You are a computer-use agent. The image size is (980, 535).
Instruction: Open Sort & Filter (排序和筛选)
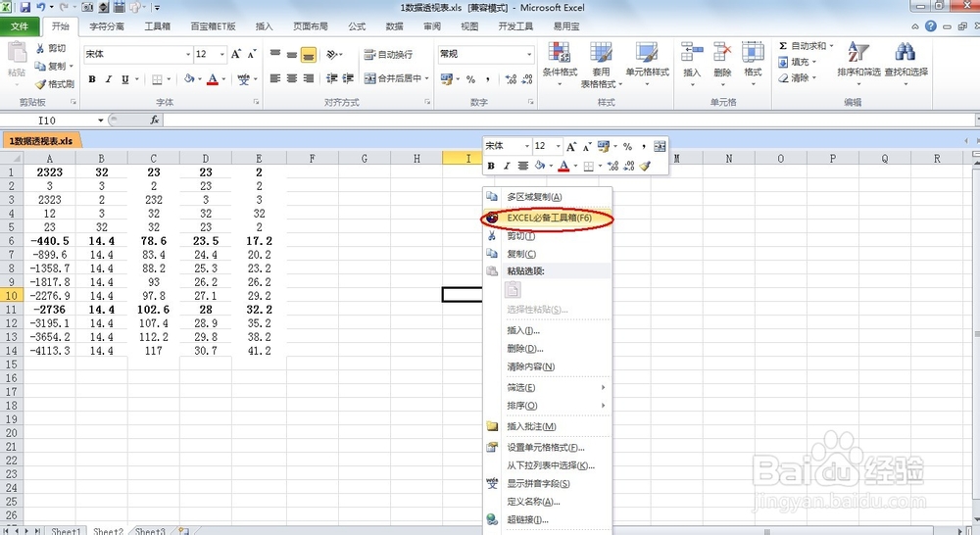pyautogui.click(x=858, y=63)
